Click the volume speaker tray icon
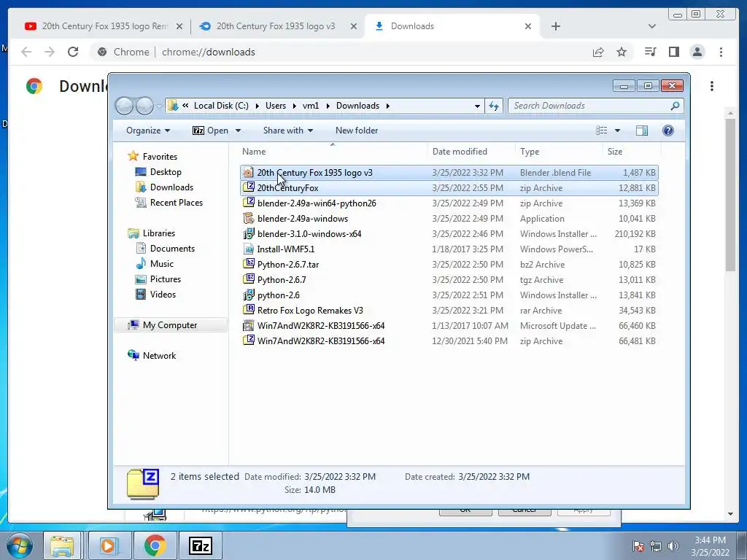The image size is (747, 560). click(x=673, y=545)
